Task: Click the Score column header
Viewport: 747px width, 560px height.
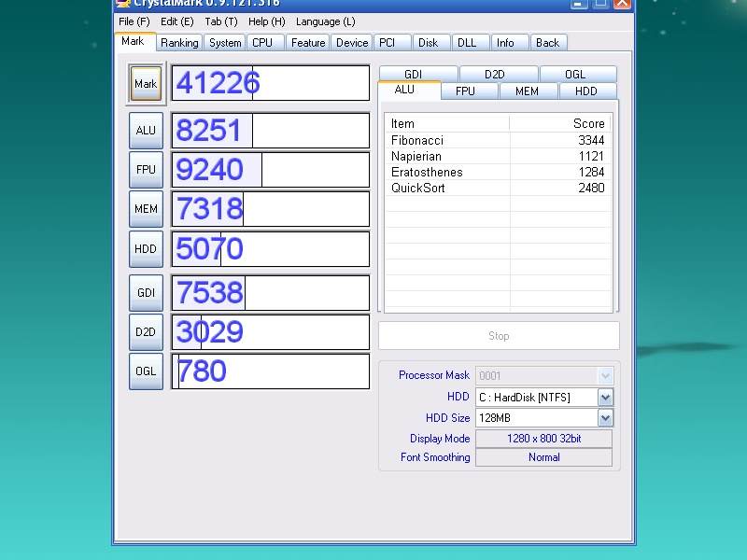Action: point(560,123)
